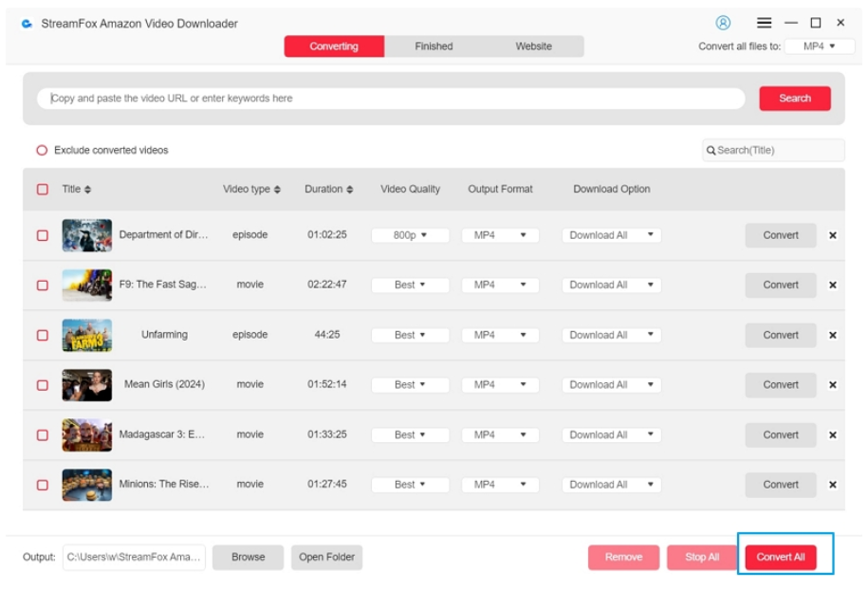This screenshot has height=590, width=868.
Task: Click Browse to choose output folder
Action: click(248, 558)
